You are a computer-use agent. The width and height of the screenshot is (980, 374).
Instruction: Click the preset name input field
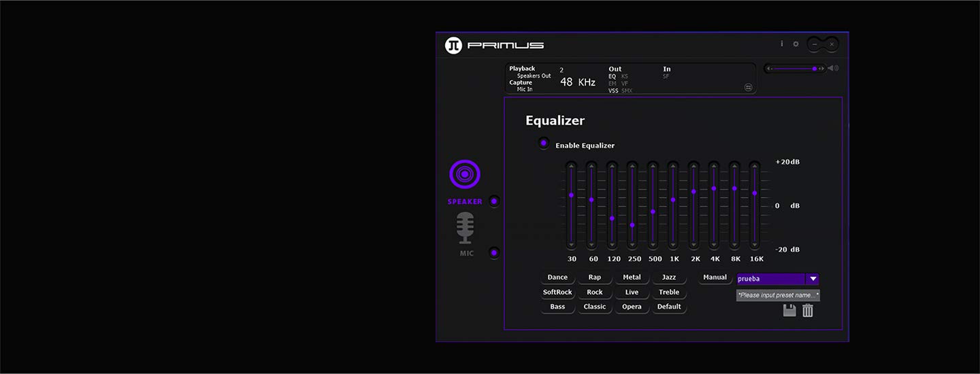tap(778, 295)
